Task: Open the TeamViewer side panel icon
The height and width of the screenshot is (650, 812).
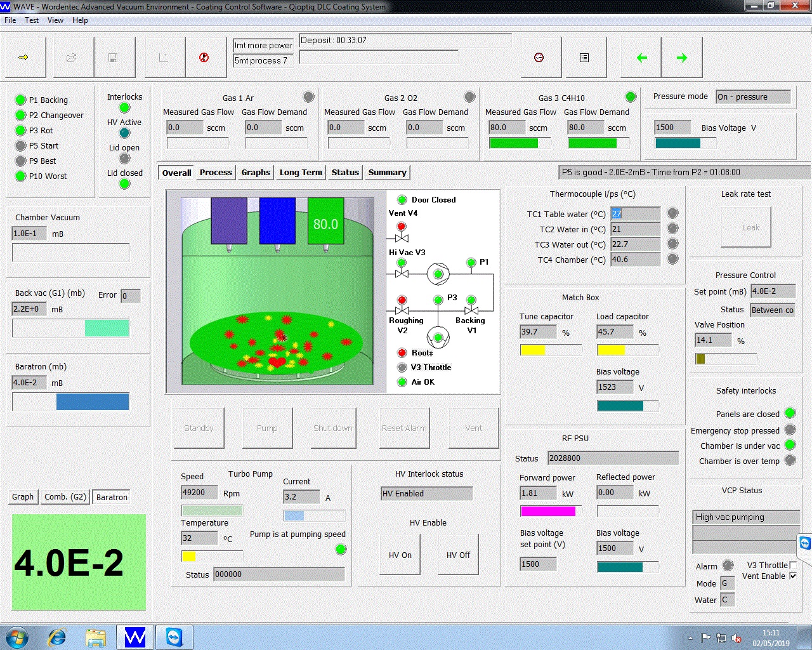Action: coord(804,543)
